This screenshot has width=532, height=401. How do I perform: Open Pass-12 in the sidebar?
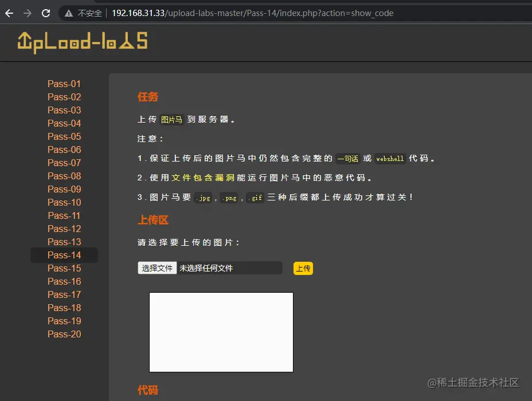pos(64,229)
